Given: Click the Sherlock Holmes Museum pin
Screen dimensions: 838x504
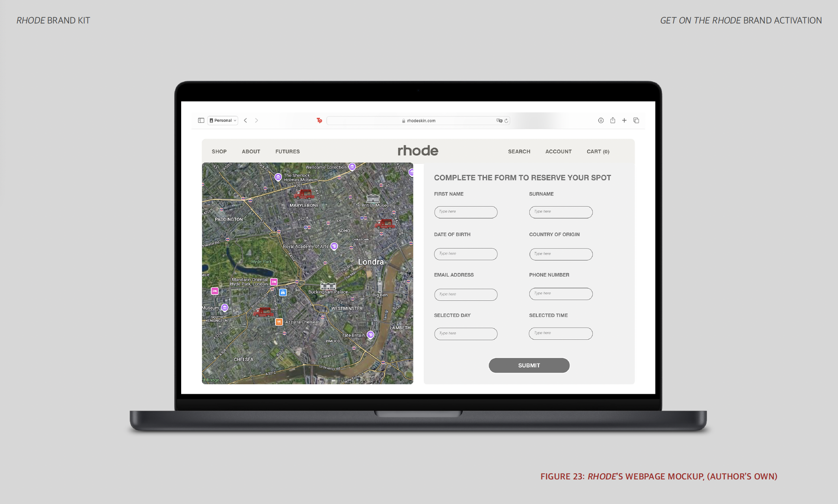Looking at the screenshot, I should (x=278, y=177).
